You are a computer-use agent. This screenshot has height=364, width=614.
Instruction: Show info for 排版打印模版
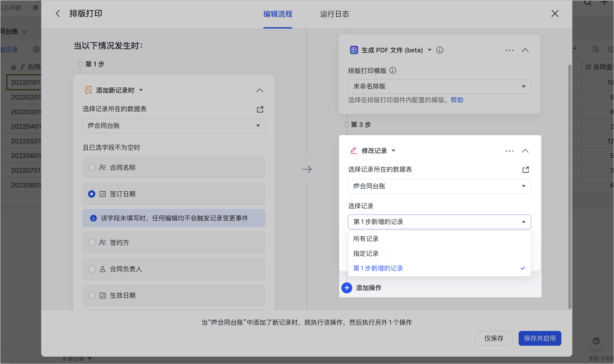pyautogui.click(x=393, y=70)
